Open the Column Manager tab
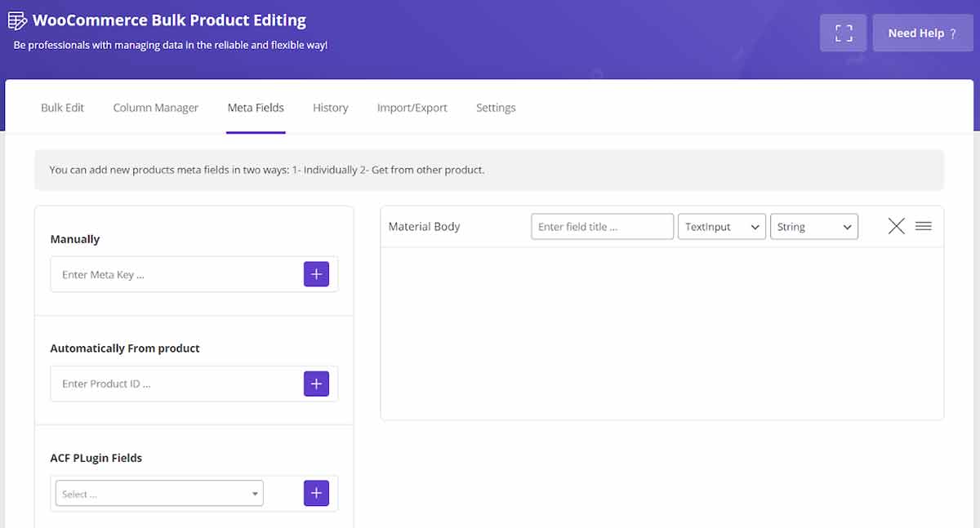 pyautogui.click(x=156, y=108)
